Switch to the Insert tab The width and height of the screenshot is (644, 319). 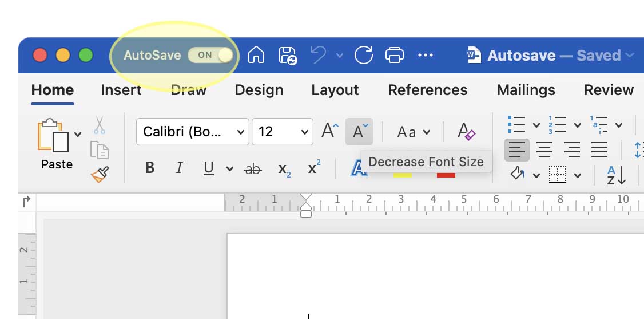click(x=121, y=90)
